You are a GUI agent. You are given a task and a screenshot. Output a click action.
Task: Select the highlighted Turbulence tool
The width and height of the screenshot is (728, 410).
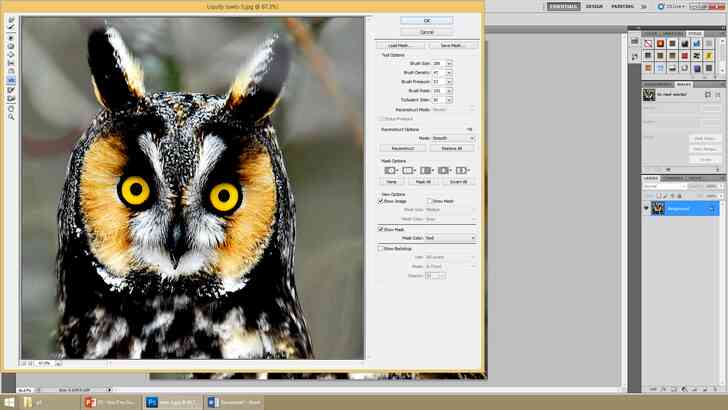(x=11, y=81)
